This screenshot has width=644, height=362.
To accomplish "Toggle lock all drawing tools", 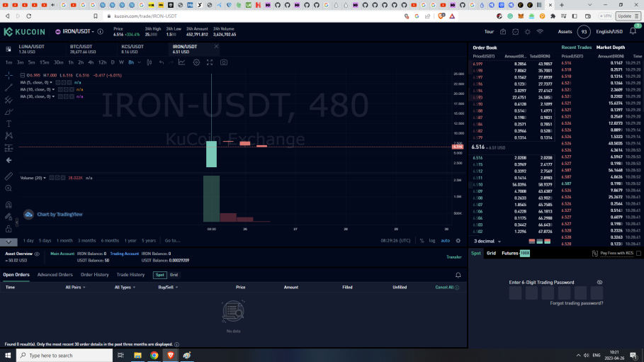I will (x=9, y=229).
